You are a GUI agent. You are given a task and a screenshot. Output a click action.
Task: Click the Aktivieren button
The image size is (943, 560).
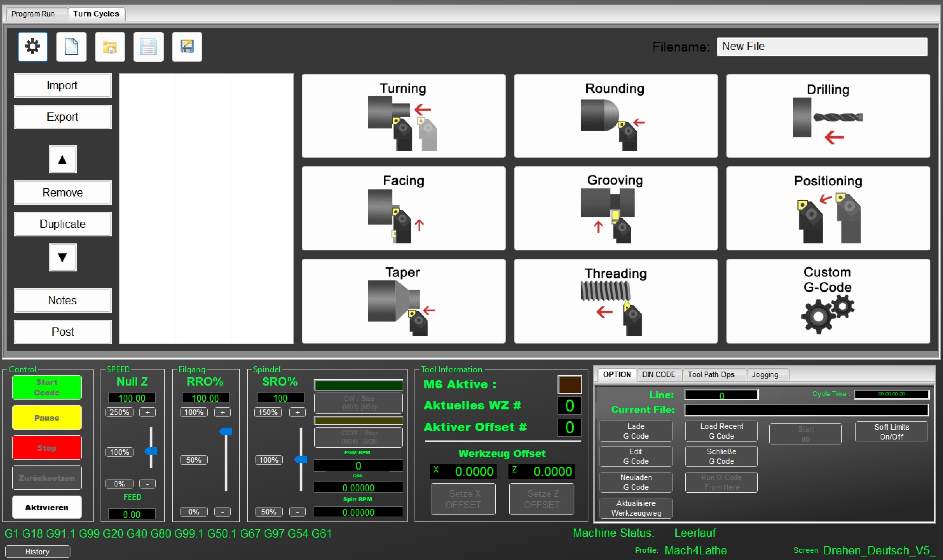[47, 507]
